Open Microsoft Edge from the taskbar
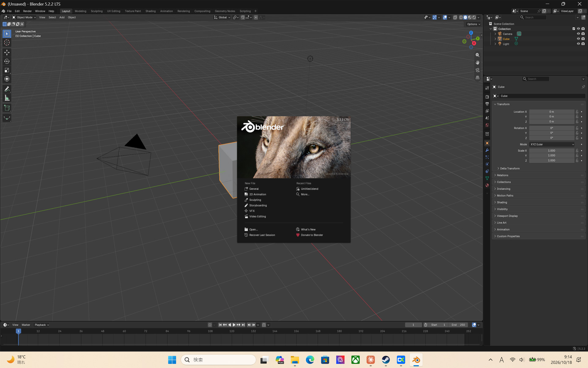The image size is (588, 368). click(x=310, y=360)
